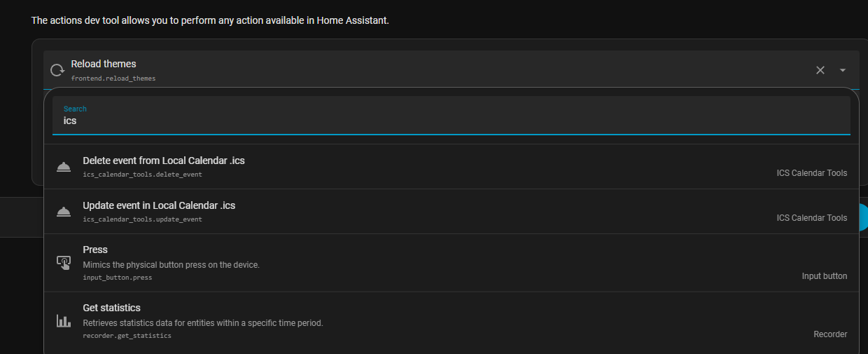Image resolution: width=868 pixels, height=354 pixels.
Task: Click the bell icon beside Delete event
Action: (x=64, y=167)
